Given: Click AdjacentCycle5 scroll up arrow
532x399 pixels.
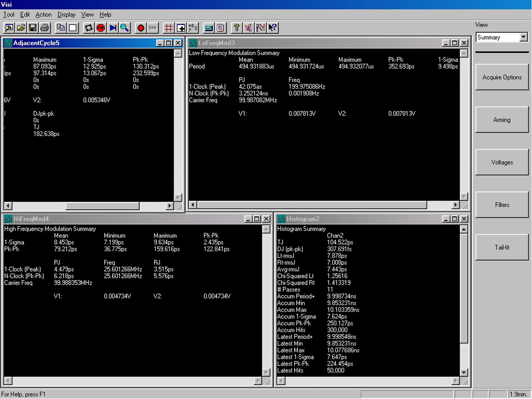Looking at the screenshot, I should click(178, 53).
